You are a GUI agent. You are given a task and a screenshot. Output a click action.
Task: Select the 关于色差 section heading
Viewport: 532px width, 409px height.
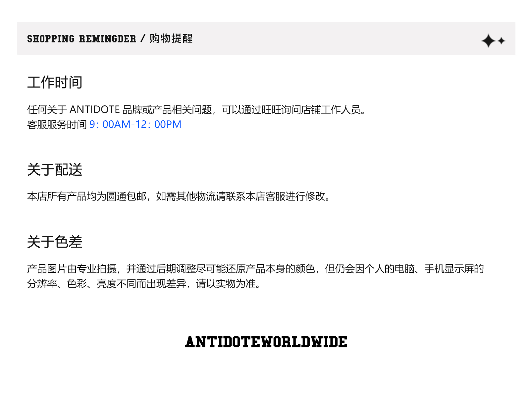pos(55,242)
